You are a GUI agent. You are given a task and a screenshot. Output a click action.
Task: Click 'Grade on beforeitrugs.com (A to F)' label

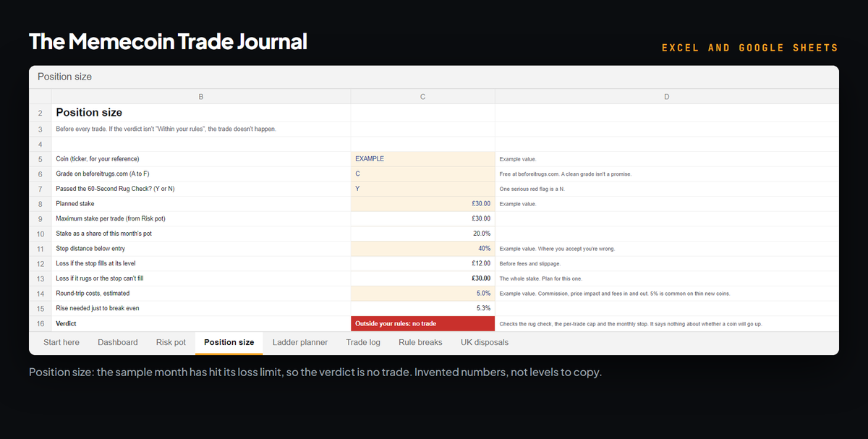[x=102, y=174]
